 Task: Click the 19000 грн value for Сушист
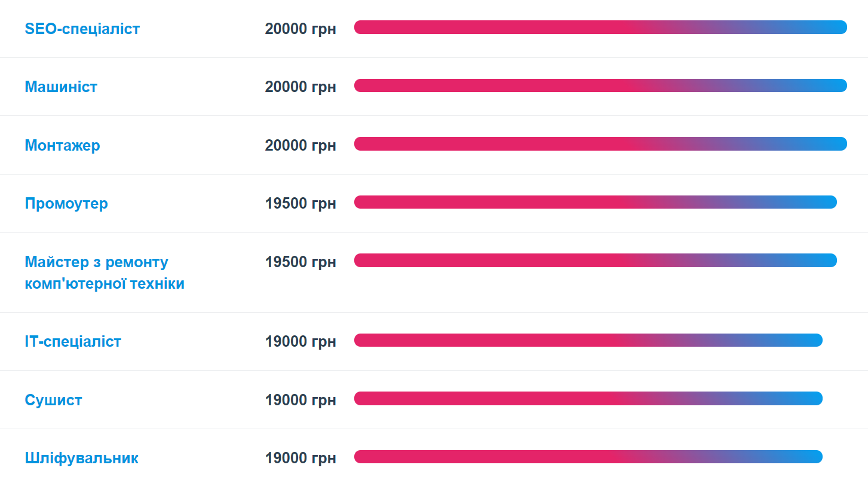pyautogui.click(x=300, y=400)
